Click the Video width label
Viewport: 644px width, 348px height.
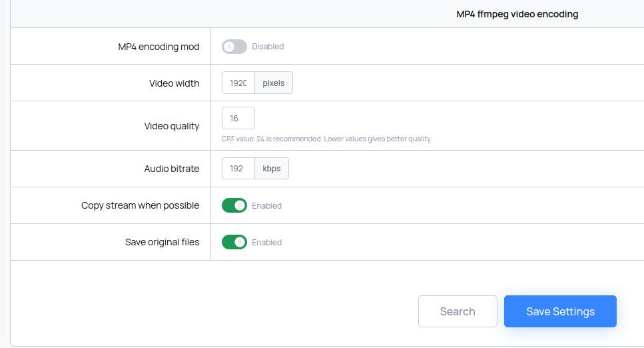pyautogui.click(x=174, y=83)
